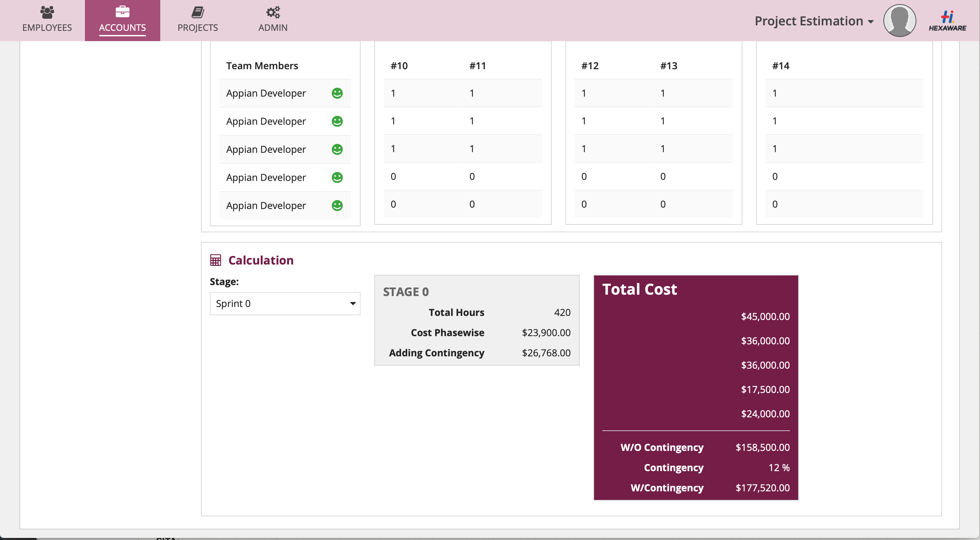Viewport: 980px width, 540px height.
Task: Click the Accounts briefcase icon
Action: [x=122, y=12]
